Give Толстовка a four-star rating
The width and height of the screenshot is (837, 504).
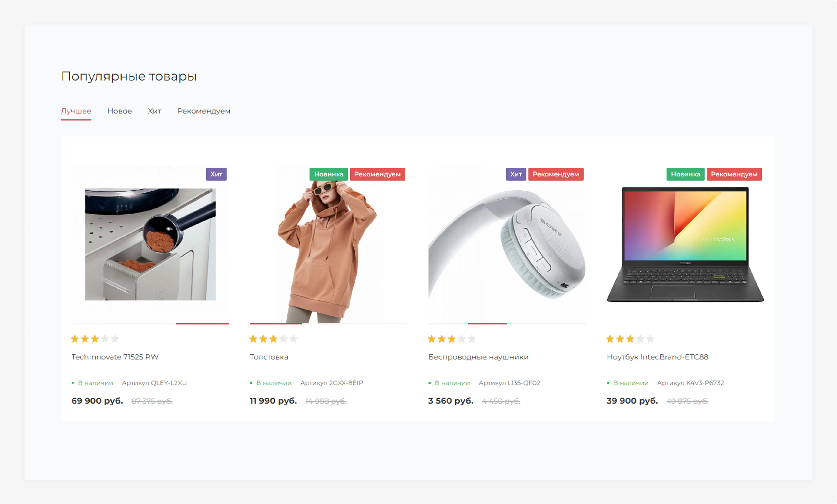(x=283, y=339)
